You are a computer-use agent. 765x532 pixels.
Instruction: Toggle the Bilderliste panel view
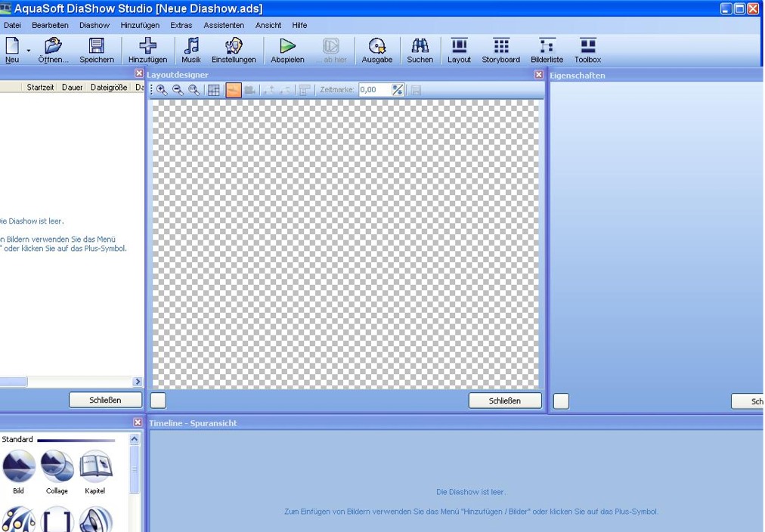tap(547, 46)
